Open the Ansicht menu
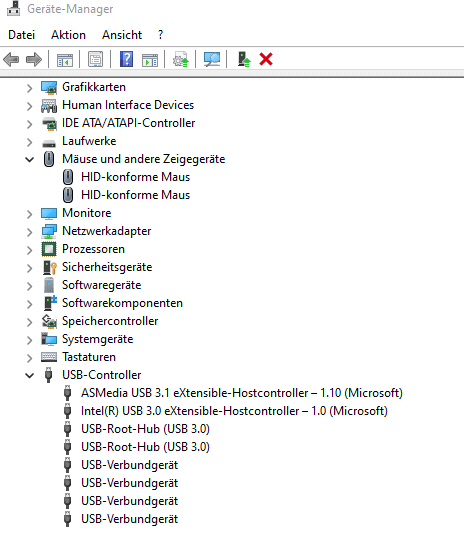 pyautogui.click(x=122, y=35)
